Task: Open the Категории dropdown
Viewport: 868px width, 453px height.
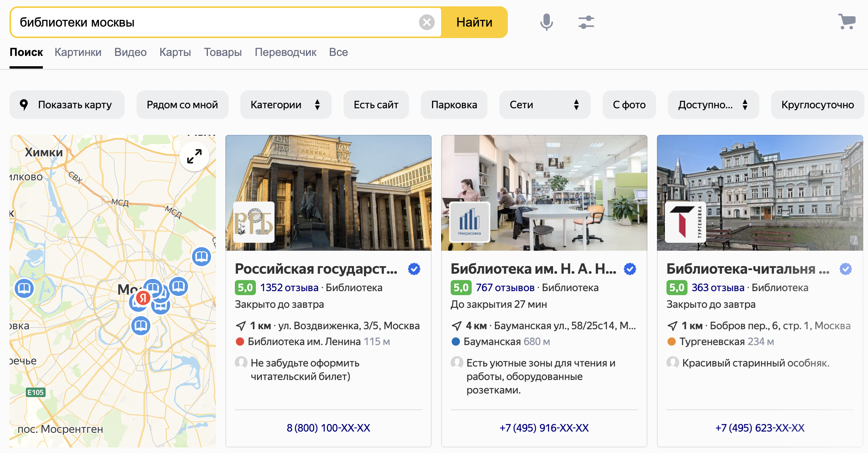Action: pos(285,105)
